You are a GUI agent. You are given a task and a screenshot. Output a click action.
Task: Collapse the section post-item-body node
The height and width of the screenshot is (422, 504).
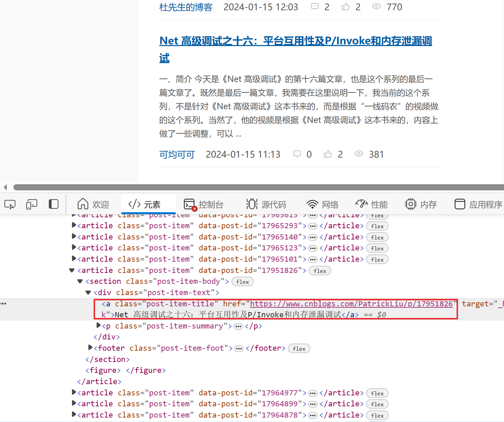(80, 281)
